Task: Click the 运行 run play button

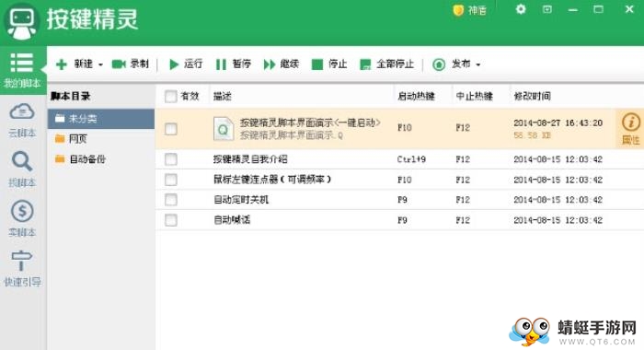Action: 186,64
